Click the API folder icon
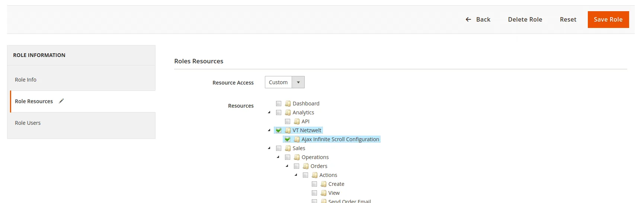Viewport: 644px width, 203px height. point(297,121)
